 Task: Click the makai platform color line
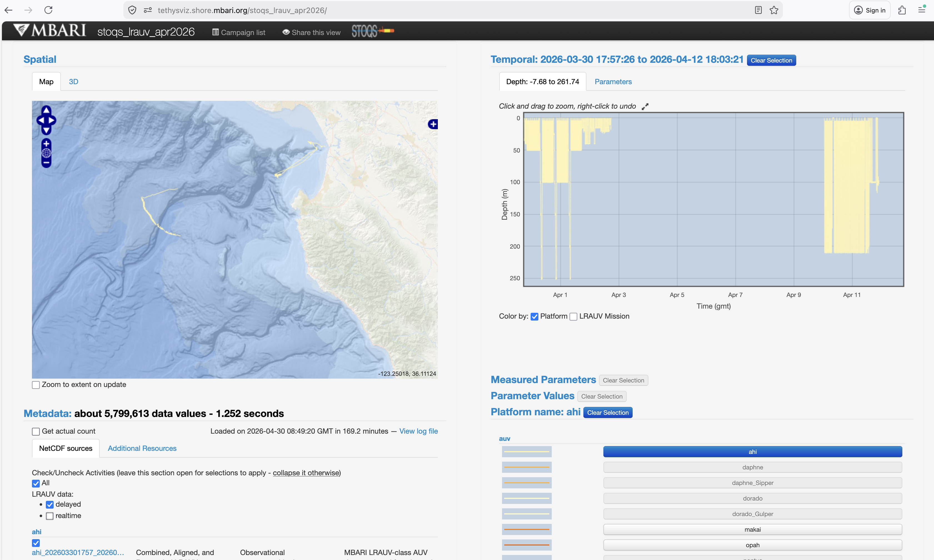point(526,529)
